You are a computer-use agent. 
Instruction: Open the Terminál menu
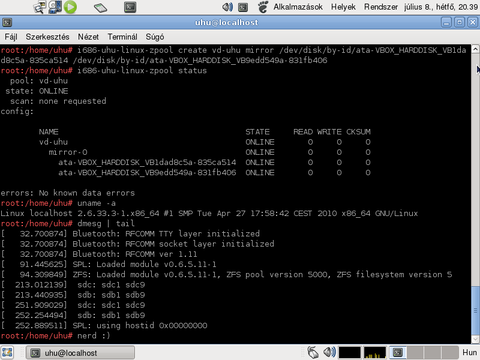(x=122, y=37)
